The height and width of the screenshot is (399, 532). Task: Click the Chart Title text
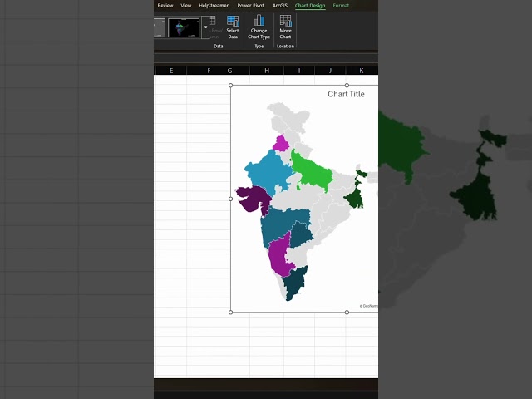coord(346,94)
